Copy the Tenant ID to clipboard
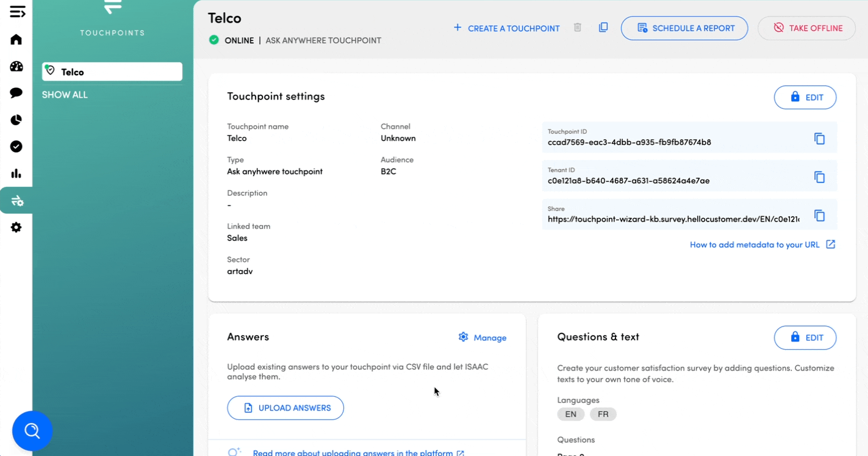 pos(819,177)
